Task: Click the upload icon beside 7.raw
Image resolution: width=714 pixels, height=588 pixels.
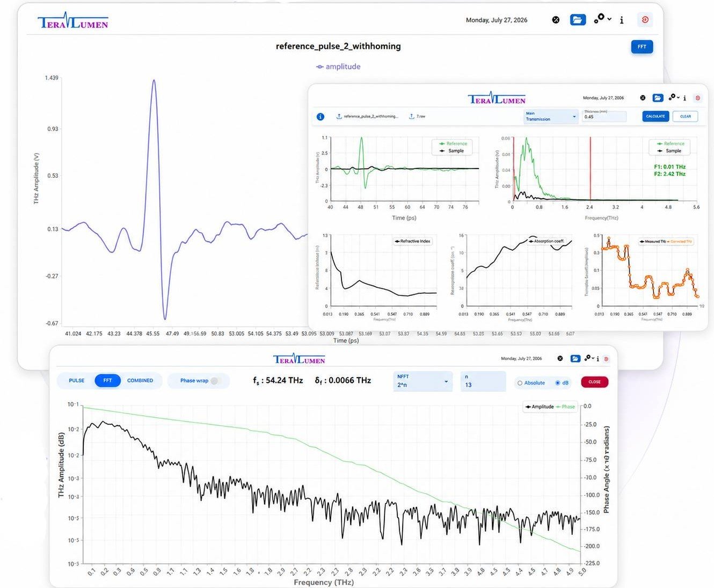Action: click(x=412, y=117)
